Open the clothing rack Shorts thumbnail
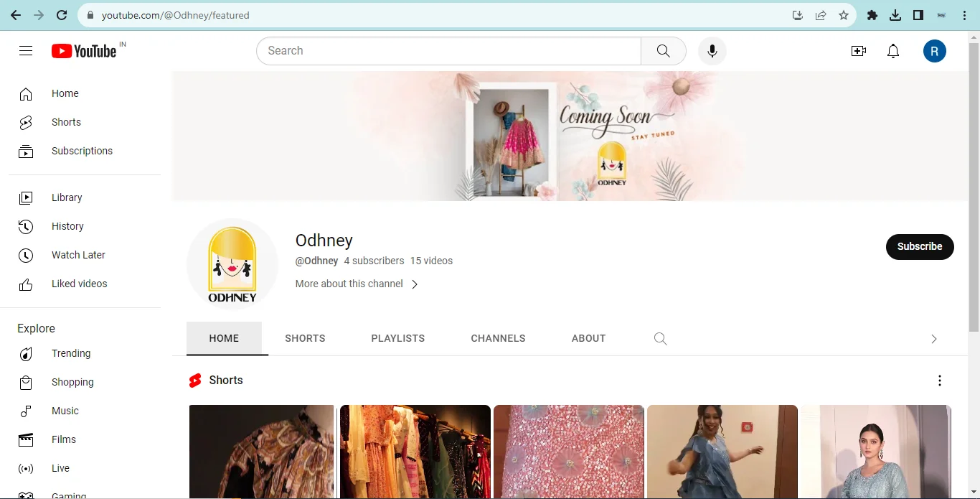 pos(415,452)
